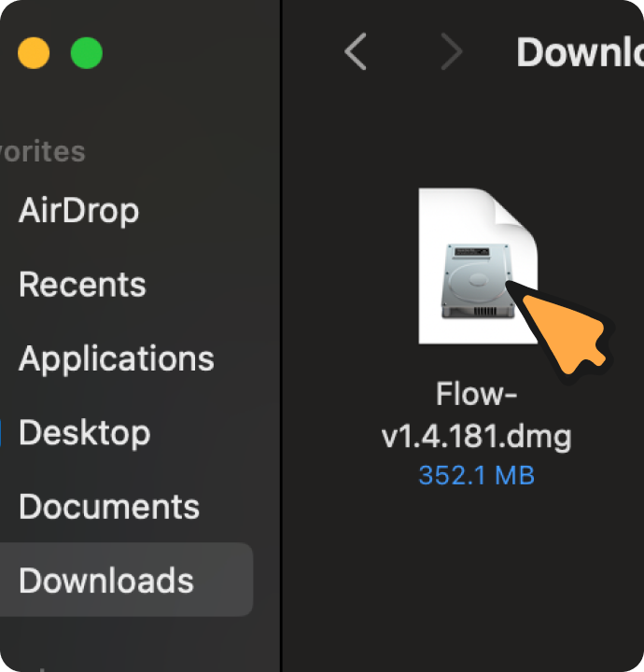Go back with the left chevron
This screenshot has width=644, height=672.
tap(356, 51)
